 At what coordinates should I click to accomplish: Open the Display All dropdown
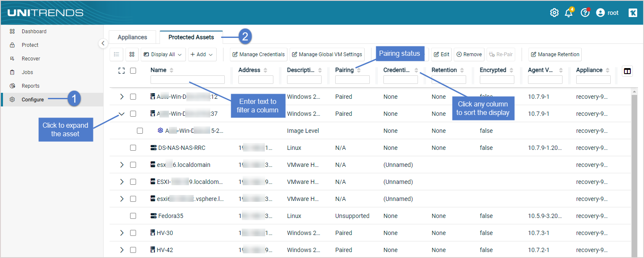[x=163, y=54]
